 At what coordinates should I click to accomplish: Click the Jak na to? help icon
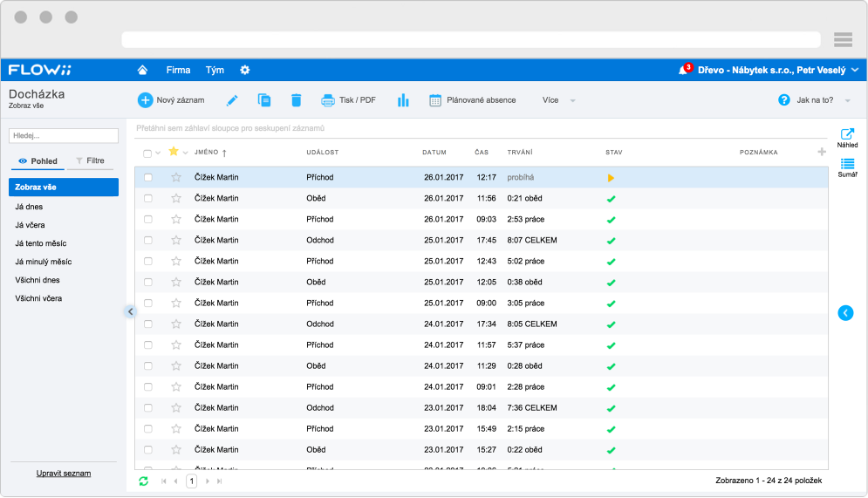784,100
